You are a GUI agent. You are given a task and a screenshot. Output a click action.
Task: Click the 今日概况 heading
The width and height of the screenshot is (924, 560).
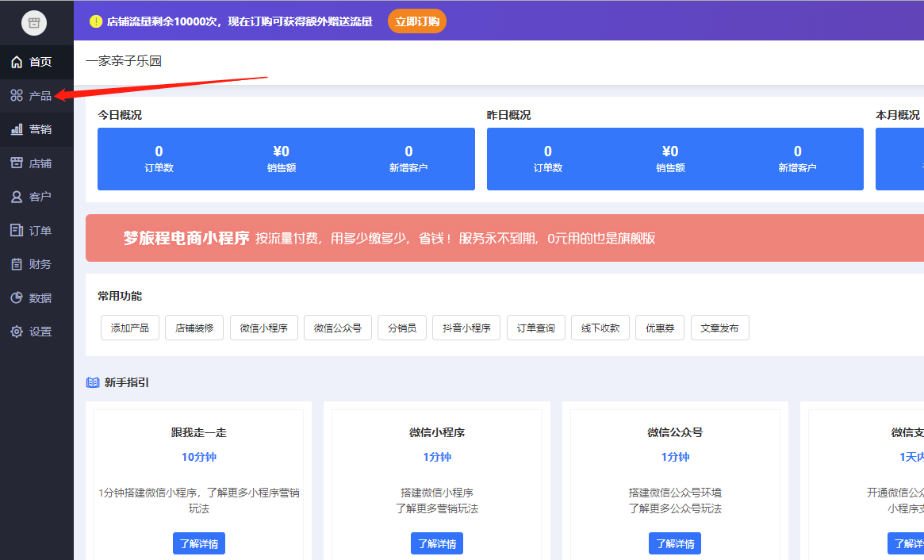point(120,115)
